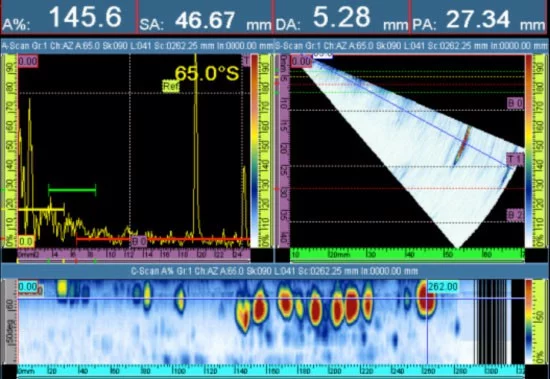Select the SA sound path reading field
This screenshot has width=550, height=379.
206,17
